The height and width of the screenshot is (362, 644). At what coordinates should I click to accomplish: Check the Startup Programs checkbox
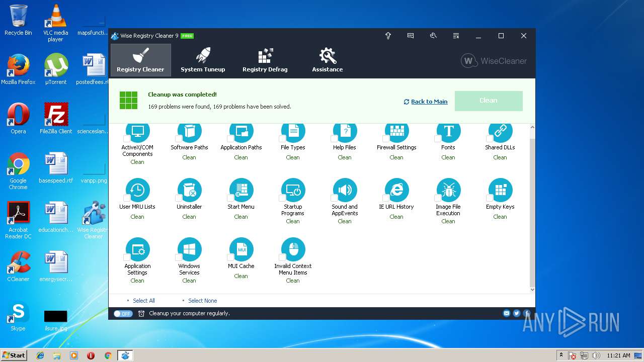tap(282, 198)
